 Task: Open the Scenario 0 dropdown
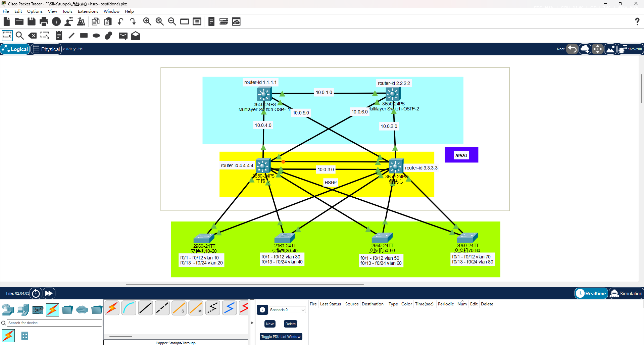click(287, 310)
